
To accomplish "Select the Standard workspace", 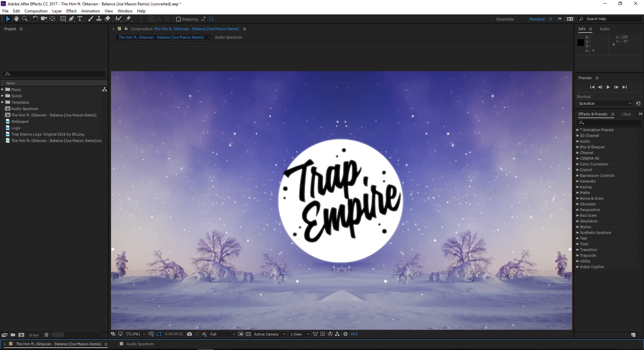I will click(537, 19).
